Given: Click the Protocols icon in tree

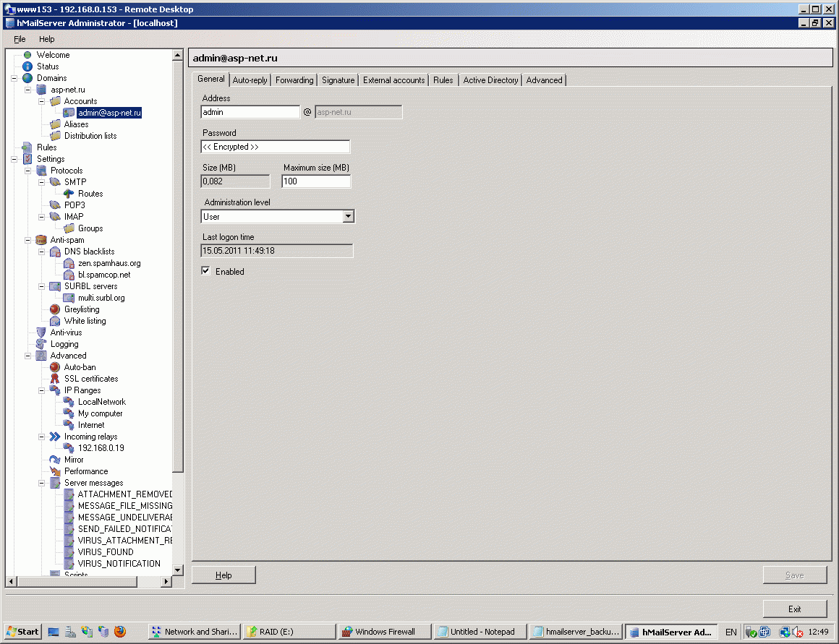Looking at the screenshot, I should (x=41, y=171).
